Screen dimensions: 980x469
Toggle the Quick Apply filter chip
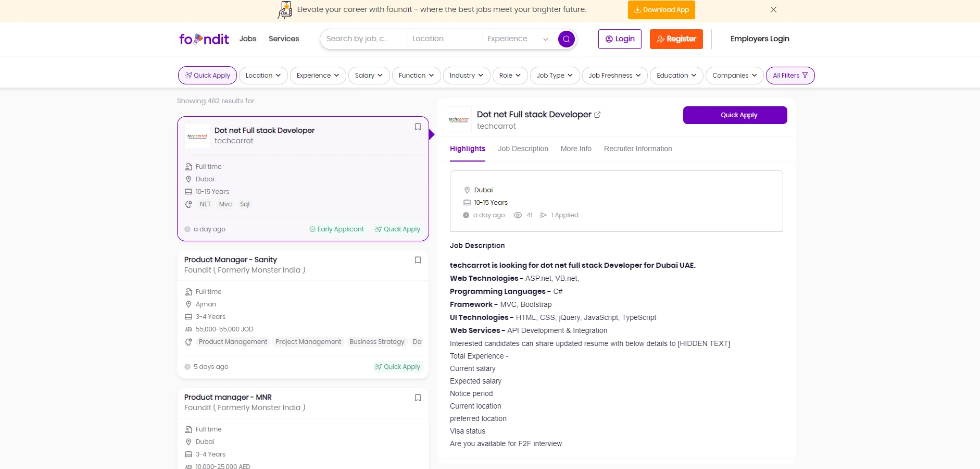207,76
